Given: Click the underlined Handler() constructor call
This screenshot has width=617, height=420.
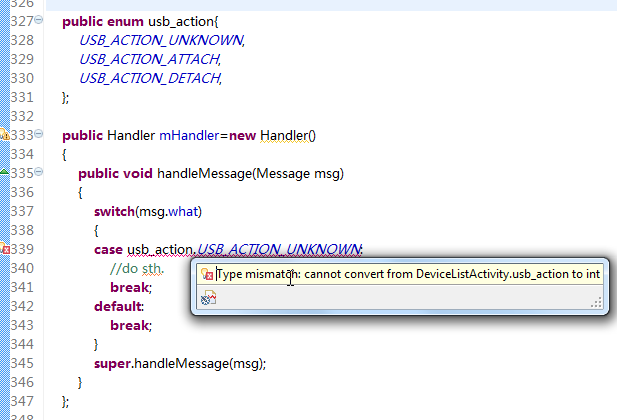Looking at the screenshot, I should tap(288, 135).
